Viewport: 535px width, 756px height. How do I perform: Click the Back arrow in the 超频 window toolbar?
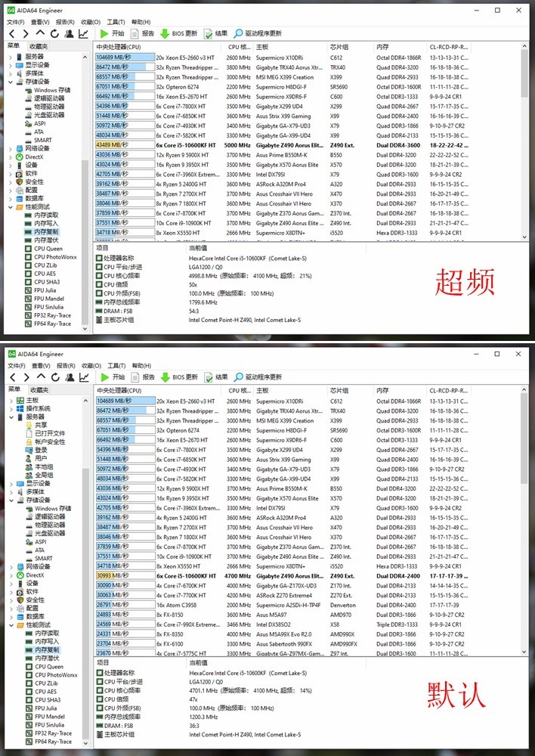[12, 33]
